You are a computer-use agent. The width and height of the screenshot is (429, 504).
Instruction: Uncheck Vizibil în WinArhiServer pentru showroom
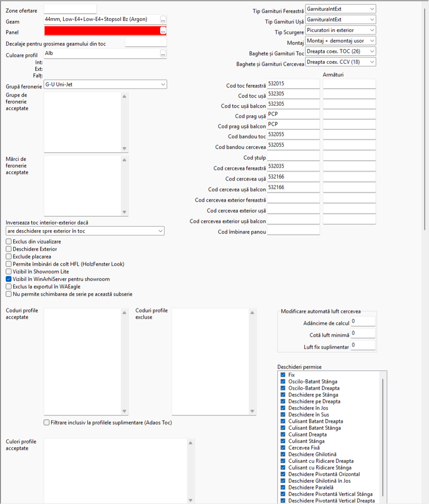(9, 279)
